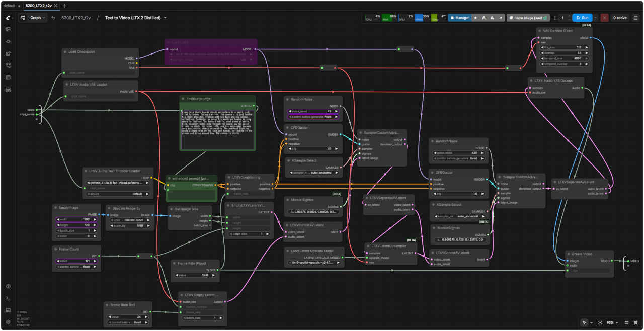Viewport: 644px width, 331px height.
Task: Open ltx-2-spatial-upscaler model combo
Action: 313,263
